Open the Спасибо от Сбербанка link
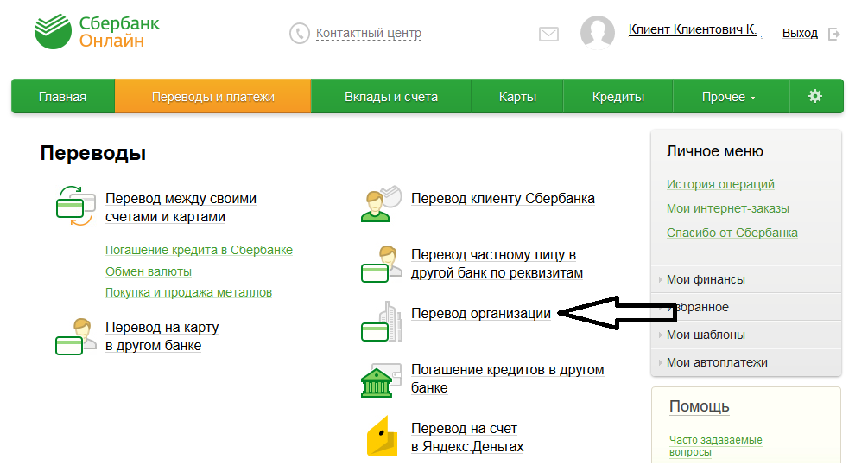Image resolution: width=868 pixels, height=466 pixels. (x=732, y=233)
